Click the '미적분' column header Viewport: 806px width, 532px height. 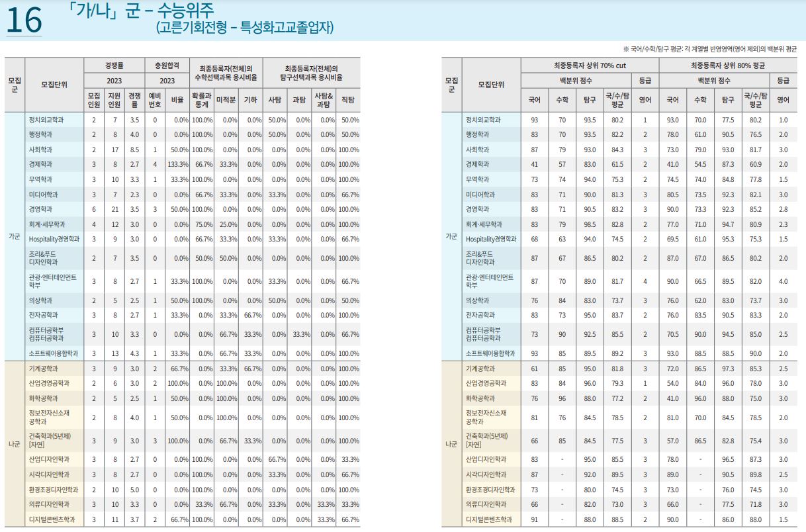pos(227,100)
